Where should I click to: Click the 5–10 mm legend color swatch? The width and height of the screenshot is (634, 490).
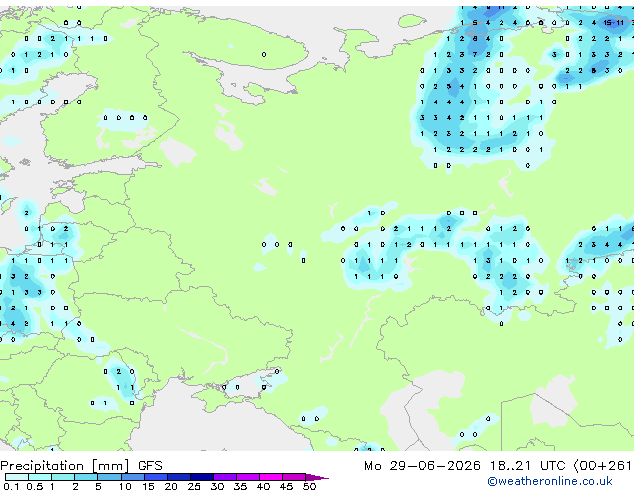point(109,477)
